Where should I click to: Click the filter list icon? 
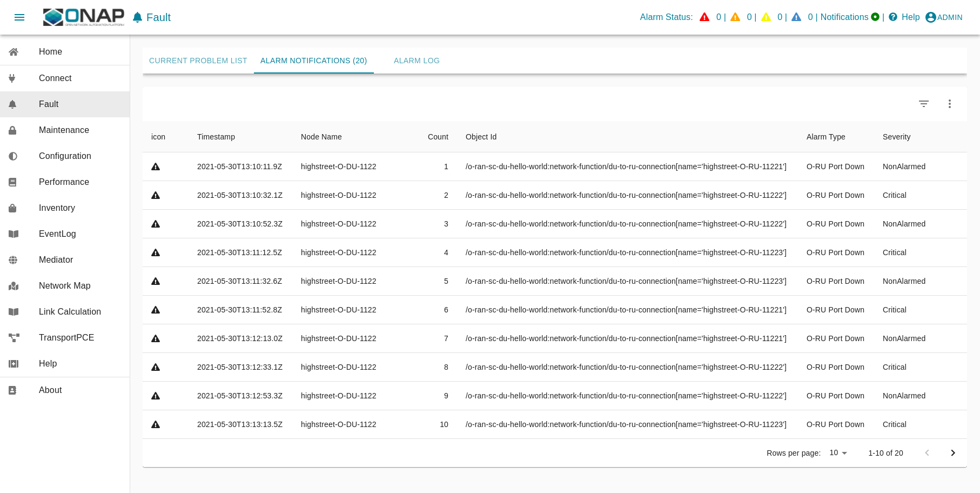click(924, 104)
